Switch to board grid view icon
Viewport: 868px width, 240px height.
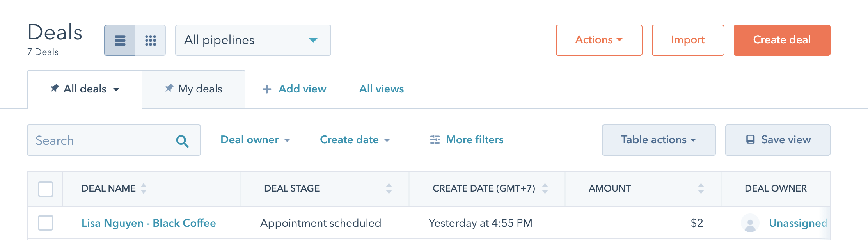[x=151, y=40]
